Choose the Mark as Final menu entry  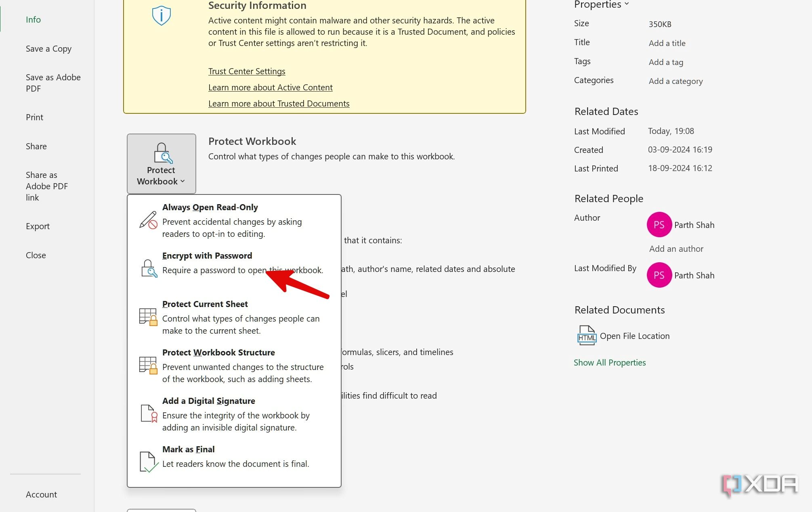(189, 449)
